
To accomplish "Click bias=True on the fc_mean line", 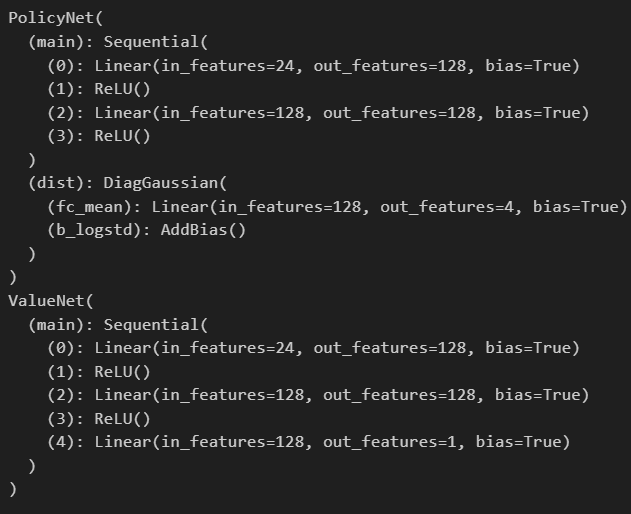I will tap(575, 207).
